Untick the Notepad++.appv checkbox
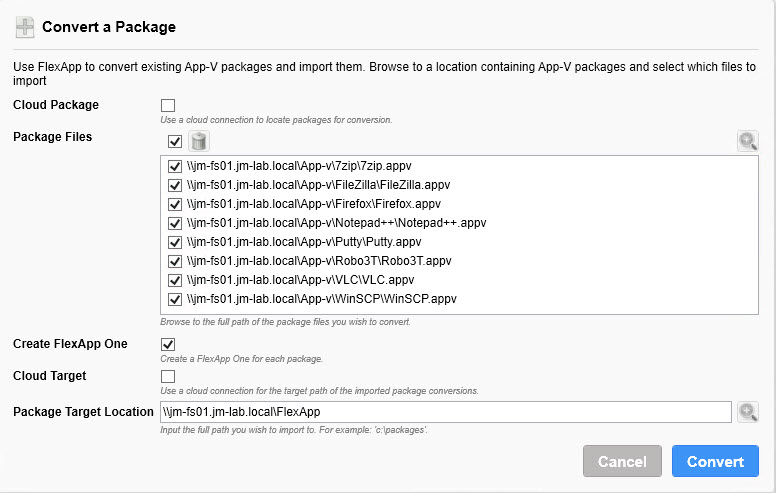 click(x=175, y=223)
